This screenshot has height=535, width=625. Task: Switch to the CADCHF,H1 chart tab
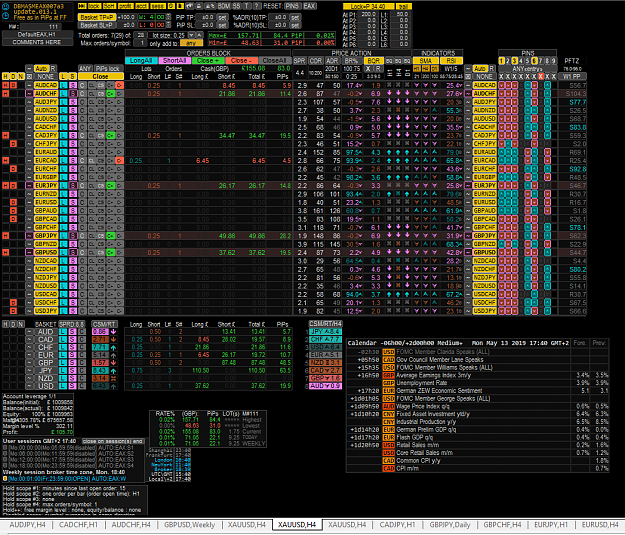78,525
